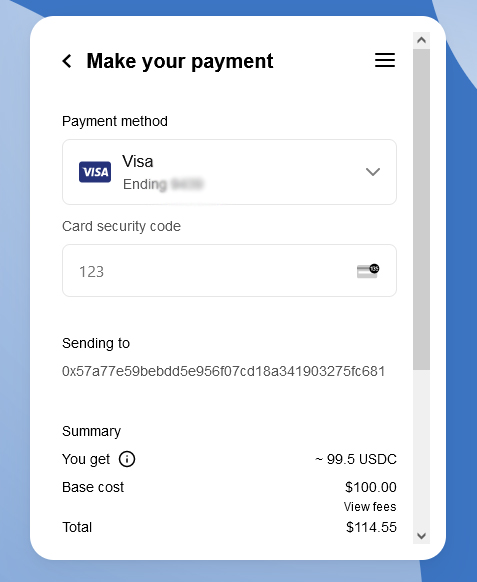477x582 pixels.
Task: Focus the card security code field
Action: pos(229,271)
